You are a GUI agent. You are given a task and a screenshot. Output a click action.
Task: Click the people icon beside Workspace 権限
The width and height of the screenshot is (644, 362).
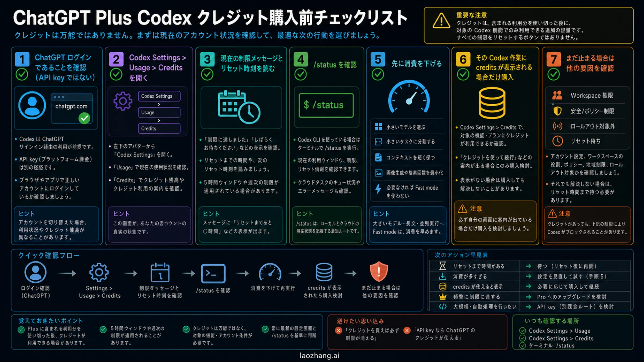click(x=557, y=95)
